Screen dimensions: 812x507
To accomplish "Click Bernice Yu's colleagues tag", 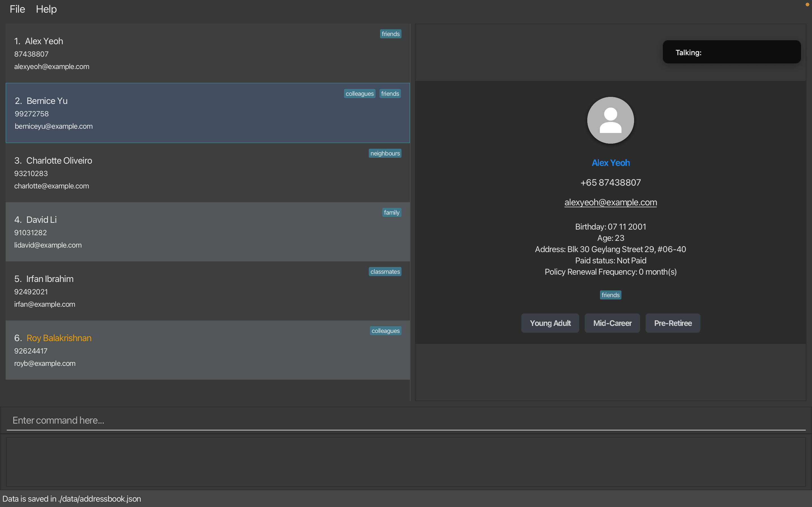I will (359, 94).
